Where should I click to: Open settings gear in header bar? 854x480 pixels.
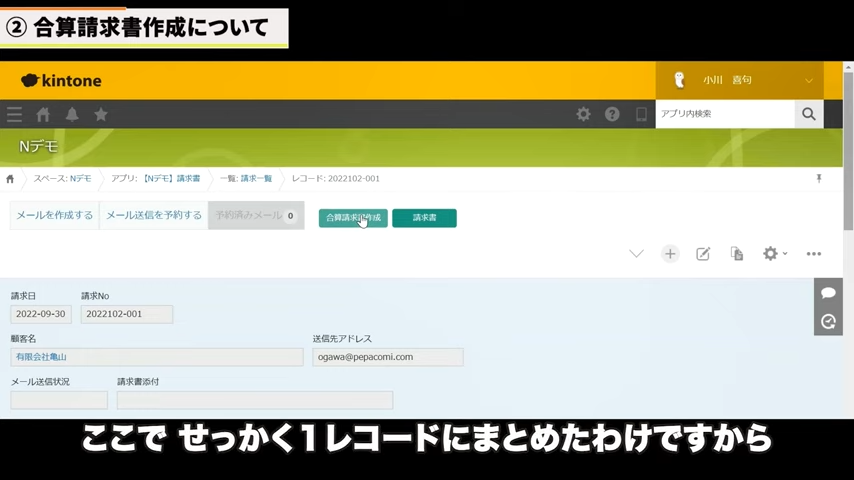(583, 114)
